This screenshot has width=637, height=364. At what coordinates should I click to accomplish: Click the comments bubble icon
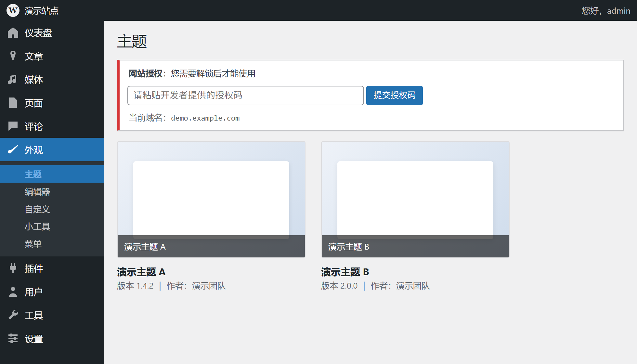click(13, 126)
